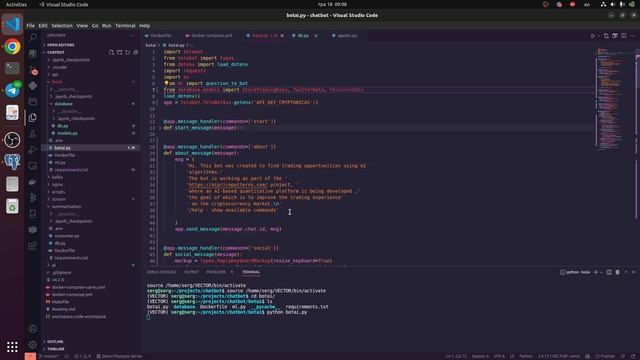The image size is (640, 360).
Task: Open the Remote Explorer view
Action: pyautogui.click(x=33, y=166)
